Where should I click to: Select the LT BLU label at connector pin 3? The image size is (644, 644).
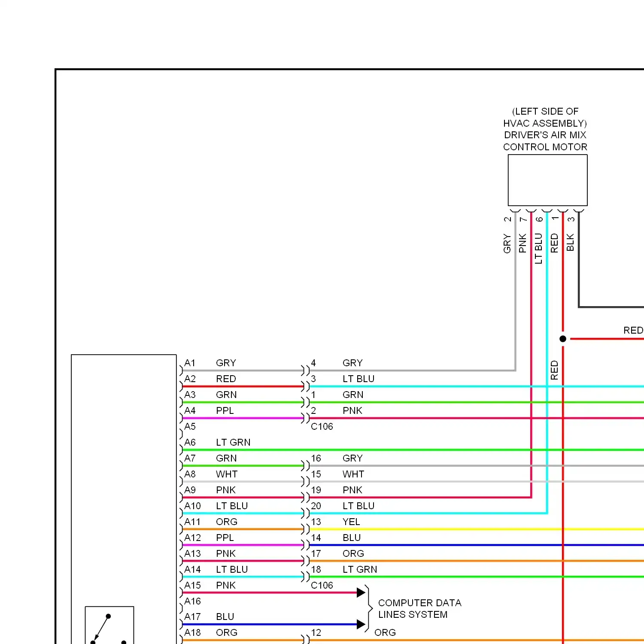tap(358, 379)
